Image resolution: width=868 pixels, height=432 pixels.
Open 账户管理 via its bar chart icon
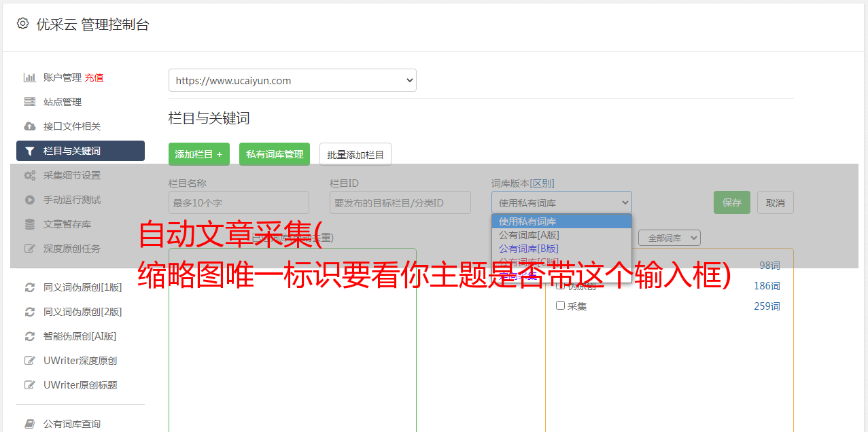click(30, 77)
